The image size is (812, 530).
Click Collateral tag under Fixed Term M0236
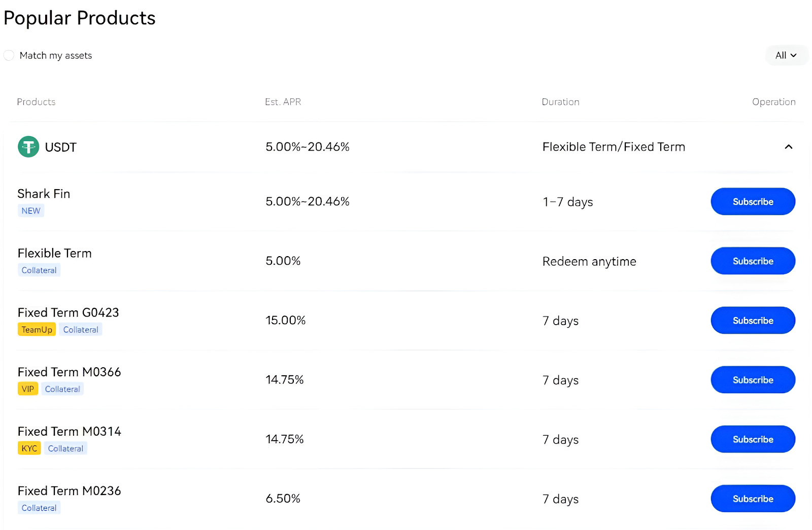tap(39, 508)
